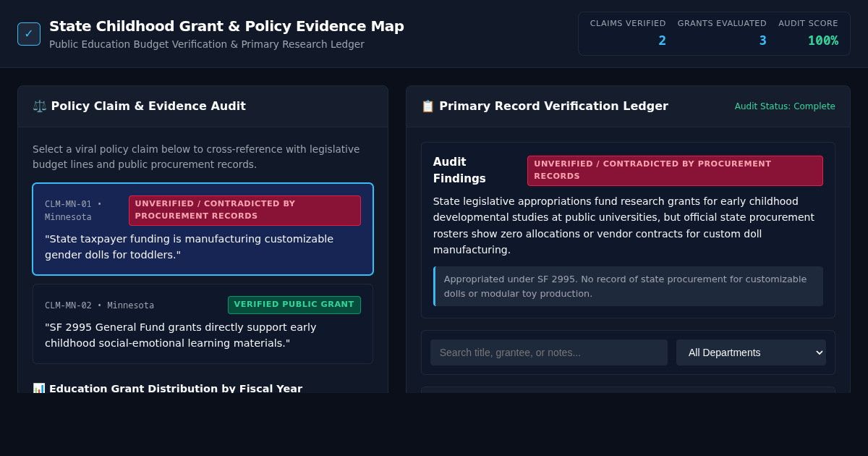
Task: Click the State Childhood Grant title
Action: point(226,26)
